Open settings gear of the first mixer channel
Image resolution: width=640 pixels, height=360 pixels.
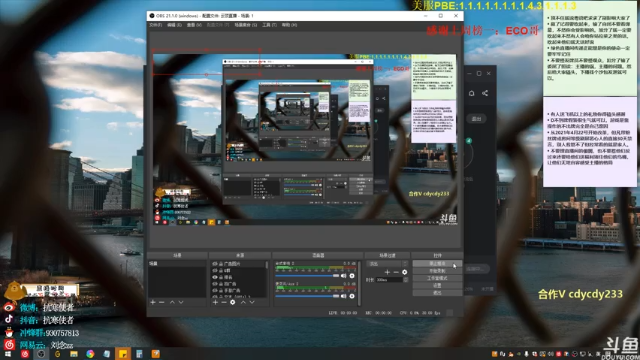pos(352,276)
